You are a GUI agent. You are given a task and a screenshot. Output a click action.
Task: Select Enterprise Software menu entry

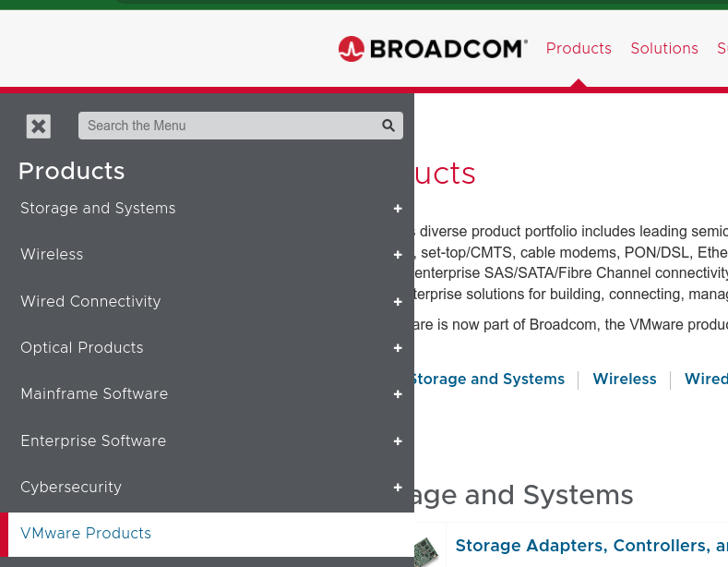point(93,440)
